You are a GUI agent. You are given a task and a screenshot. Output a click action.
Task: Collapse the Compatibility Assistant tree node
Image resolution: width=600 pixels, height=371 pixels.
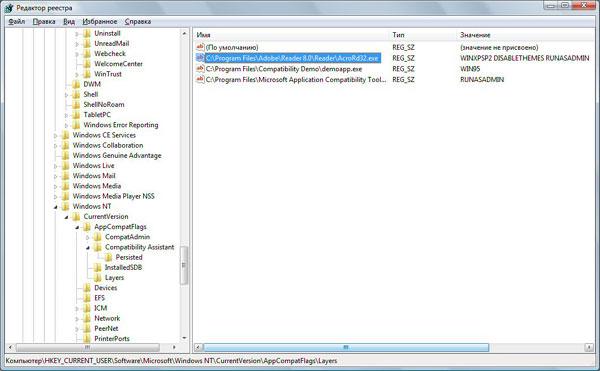point(88,247)
